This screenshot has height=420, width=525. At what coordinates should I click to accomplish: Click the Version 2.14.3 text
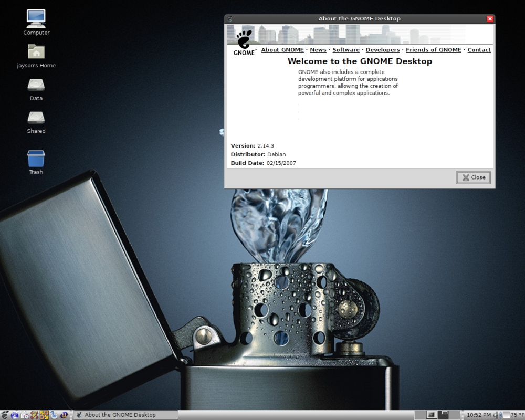coord(252,146)
